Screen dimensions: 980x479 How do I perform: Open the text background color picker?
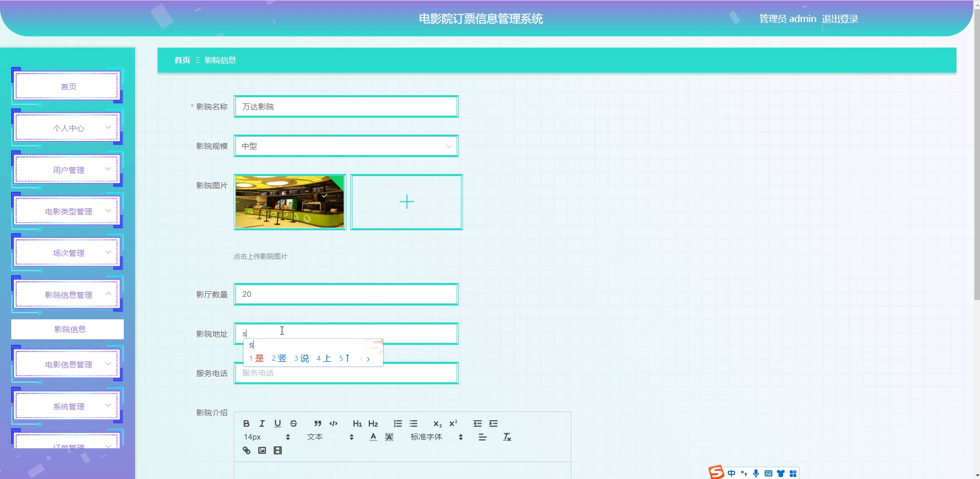[389, 437]
